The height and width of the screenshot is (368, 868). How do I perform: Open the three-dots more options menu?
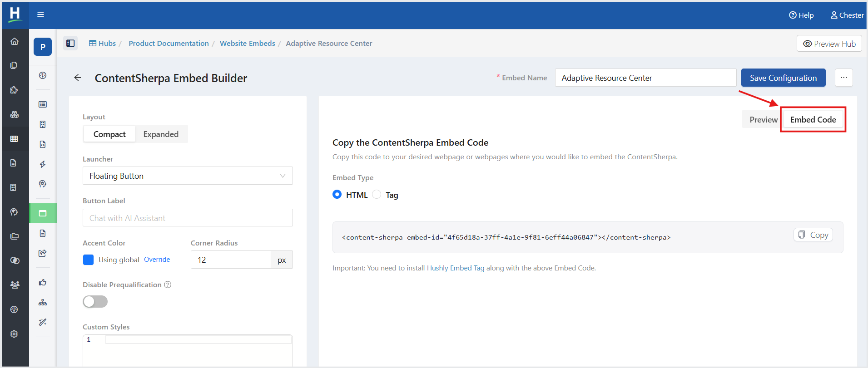point(843,78)
